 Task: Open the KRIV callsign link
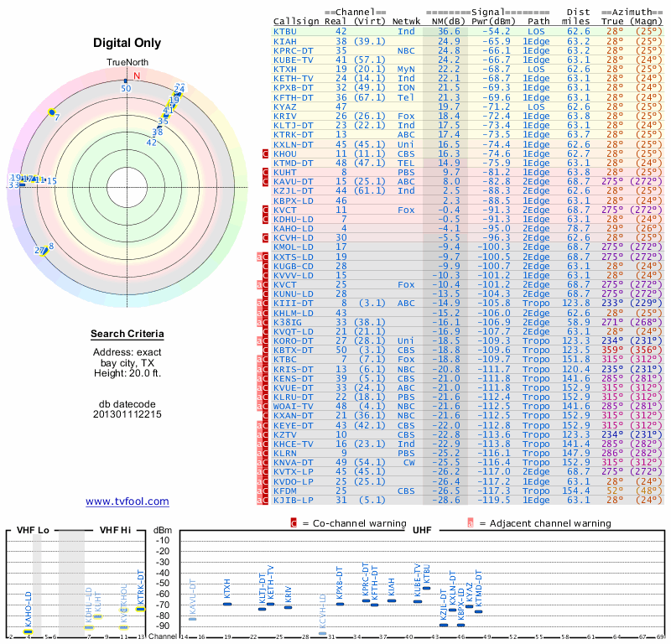(285, 115)
